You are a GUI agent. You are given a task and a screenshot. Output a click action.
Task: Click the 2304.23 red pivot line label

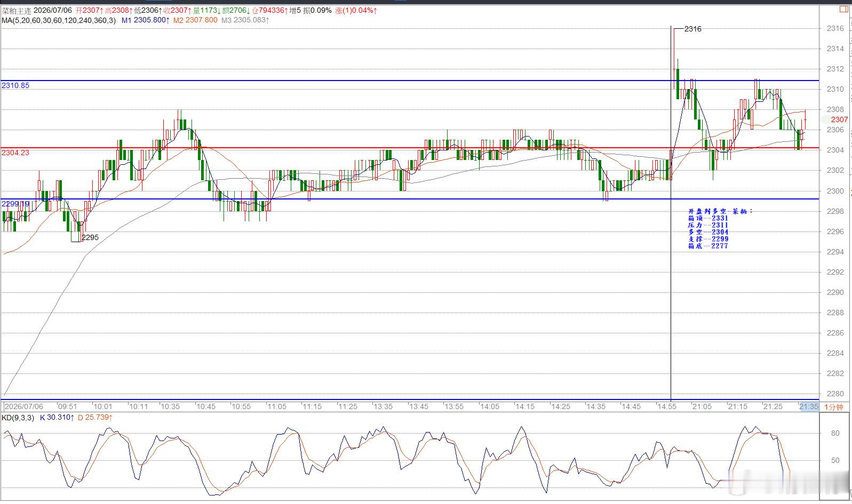click(x=15, y=153)
